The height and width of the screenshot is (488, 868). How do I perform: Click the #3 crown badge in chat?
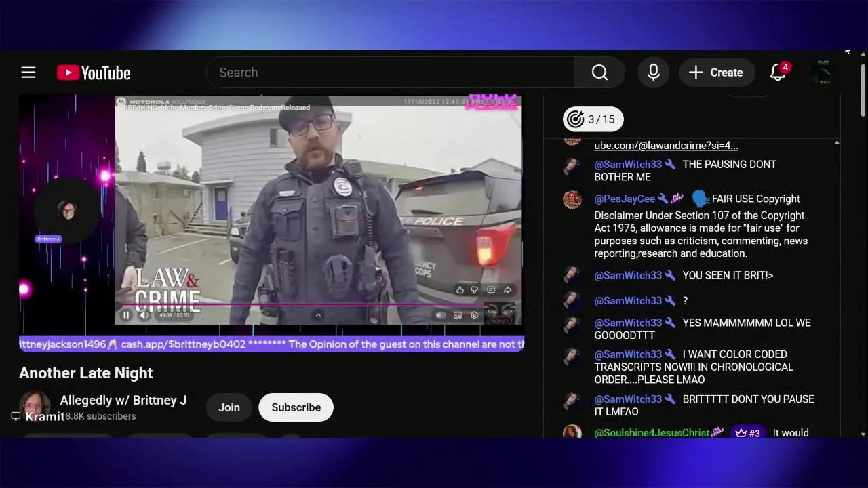[747, 432]
